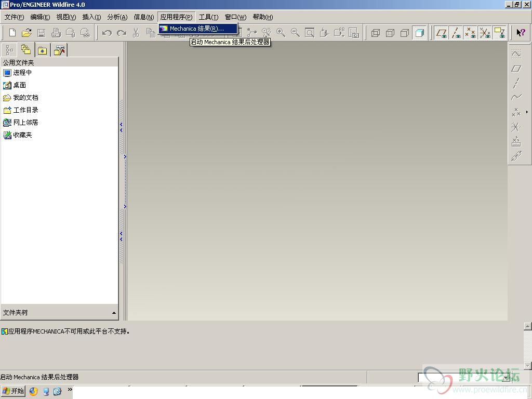Select Shading display style icon

[x=420, y=33]
